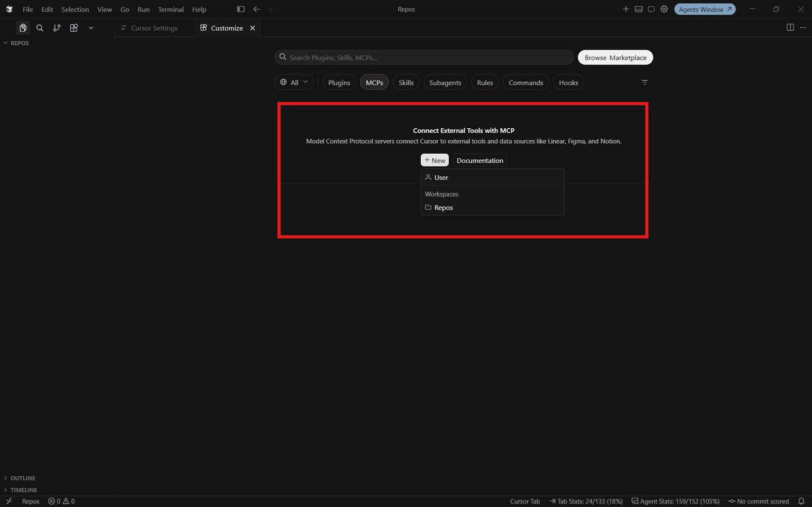Image resolution: width=812 pixels, height=507 pixels.
Task: Click the Browse Marketplace button
Action: (x=615, y=57)
